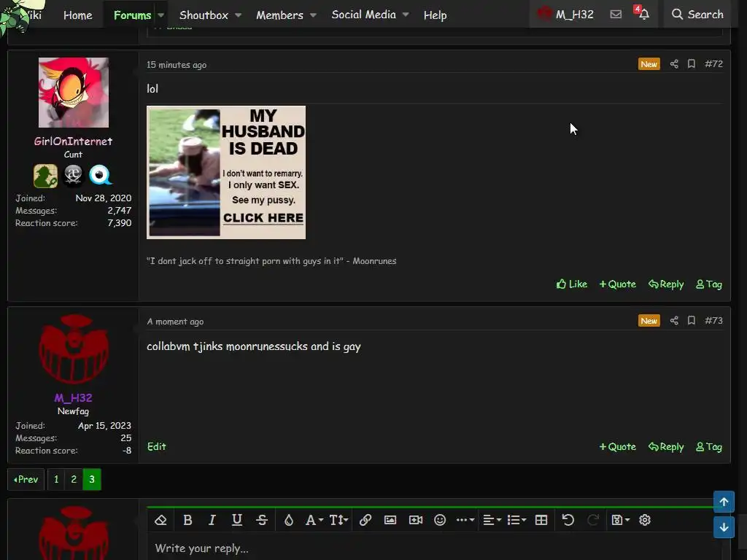747x560 pixels.
Task: Expand the Members dropdown arrow
Action: click(313, 15)
